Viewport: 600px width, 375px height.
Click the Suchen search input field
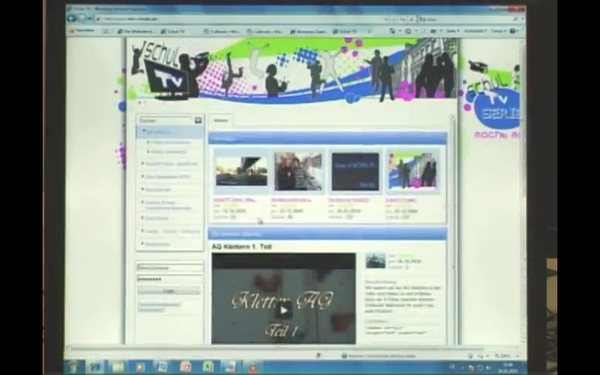pyautogui.click(x=166, y=121)
